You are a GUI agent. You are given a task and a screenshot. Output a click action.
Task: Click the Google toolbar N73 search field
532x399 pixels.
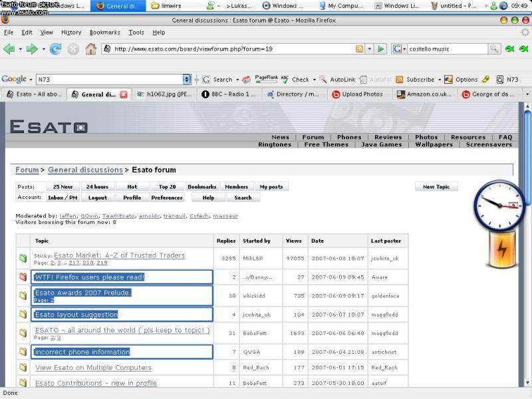tap(109, 79)
